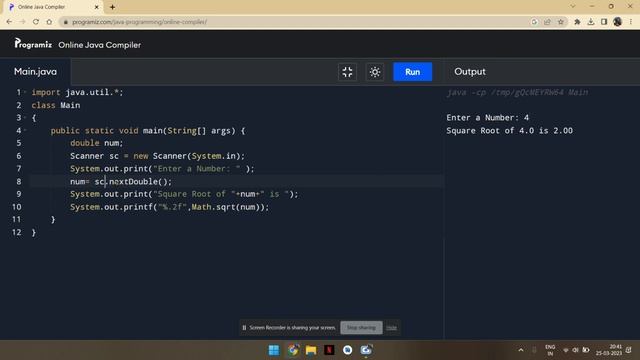This screenshot has width=640, height=360.
Task: Open the Main.java file tab
Action: click(36, 71)
